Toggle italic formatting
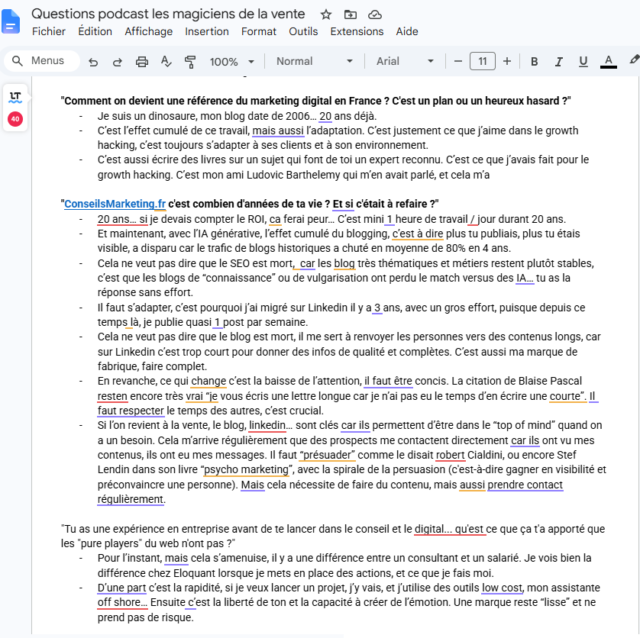This screenshot has width=640, height=638. click(558, 62)
